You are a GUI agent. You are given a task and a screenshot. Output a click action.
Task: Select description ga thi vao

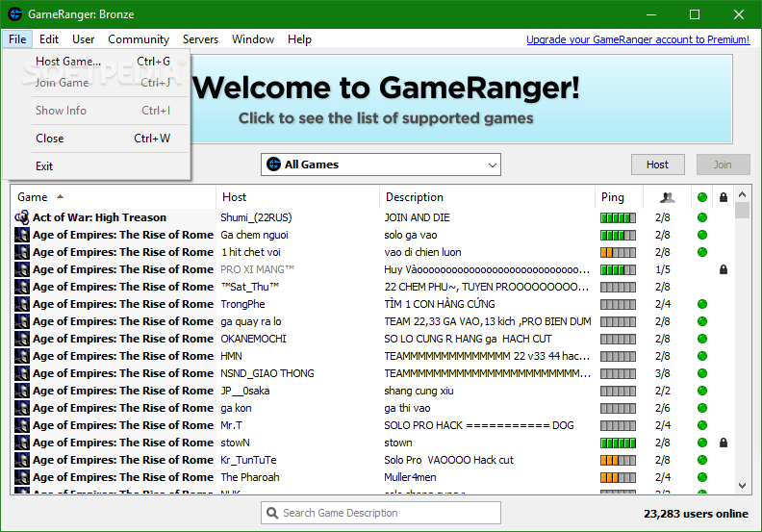tap(407, 408)
